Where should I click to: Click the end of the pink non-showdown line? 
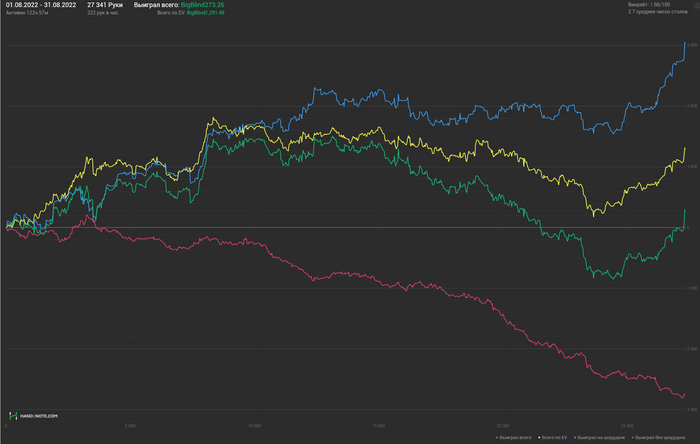tap(685, 394)
